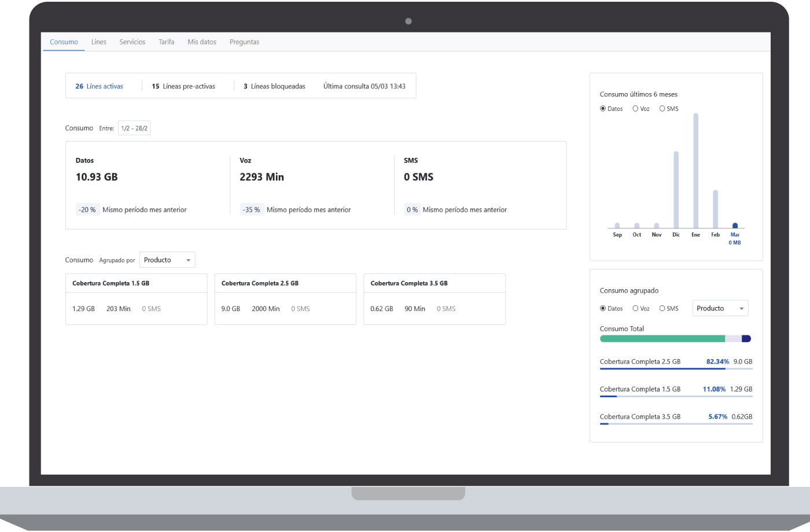Click 15 Líneas pre-activas

coord(183,86)
